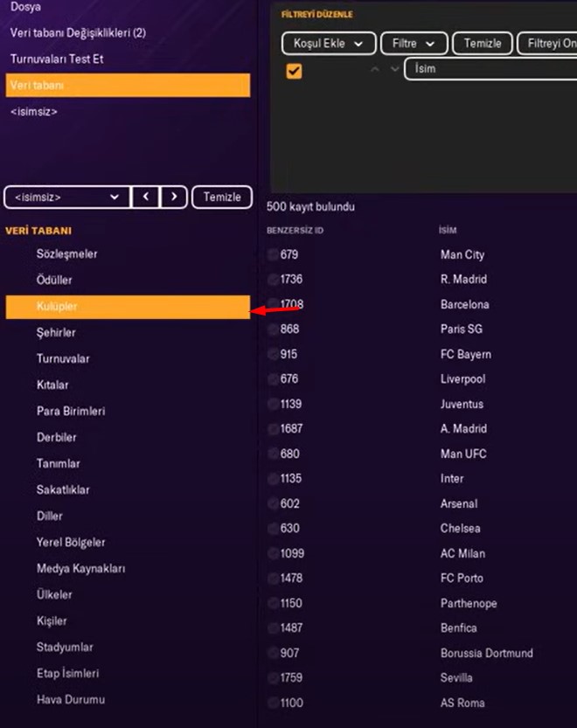Viewport: 577px width, 728px height.
Task: Go forward with the right arrow button
Action: (x=175, y=197)
